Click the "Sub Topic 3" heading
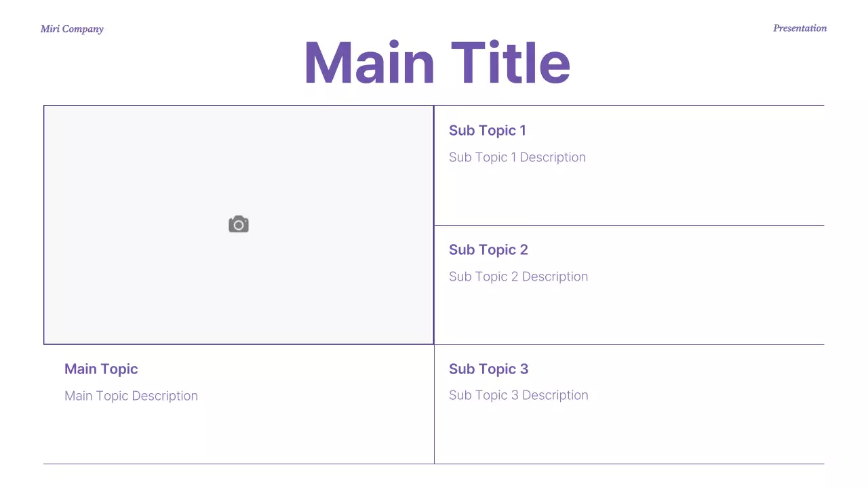Screen dimensions: 868x488 coord(488,369)
